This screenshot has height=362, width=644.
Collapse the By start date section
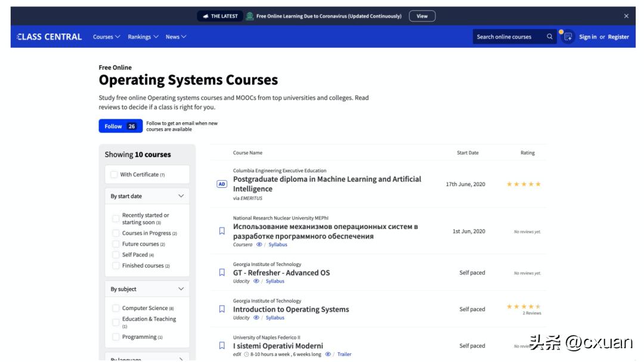[181, 196]
